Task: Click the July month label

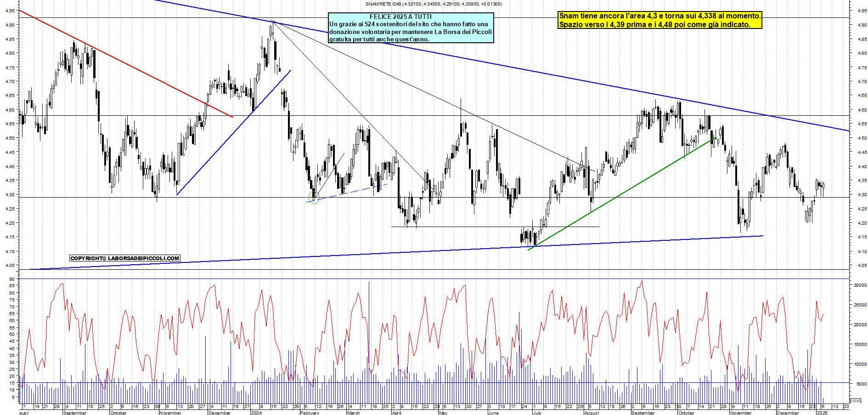Action: (537, 413)
